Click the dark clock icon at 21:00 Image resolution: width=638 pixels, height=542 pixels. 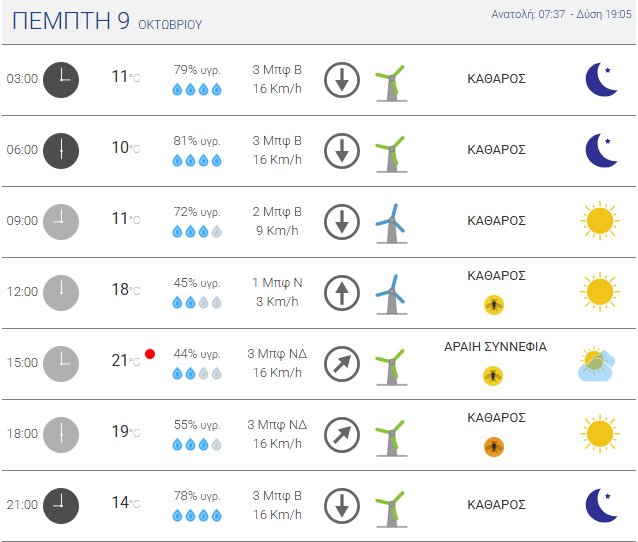(61, 505)
